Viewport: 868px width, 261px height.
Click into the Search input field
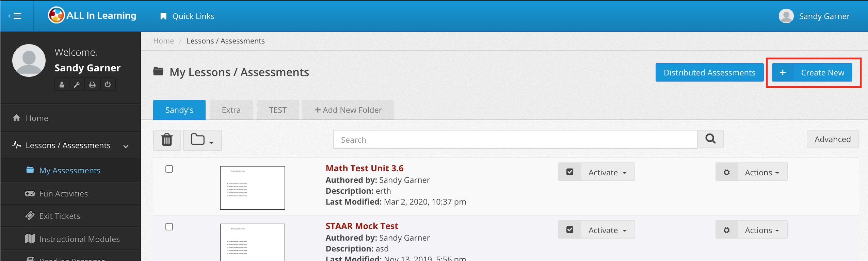click(x=515, y=140)
